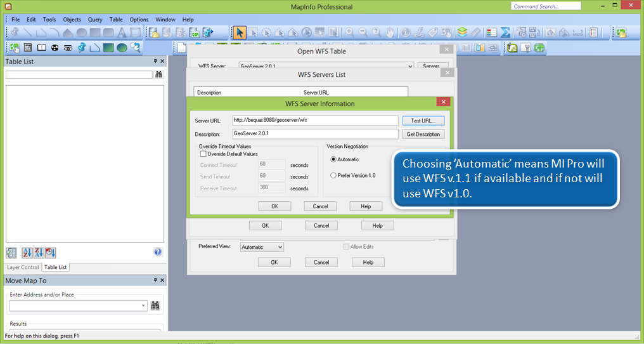The image size is (644, 344).
Task: Click the wrench tool manager icon
Action: [525, 48]
